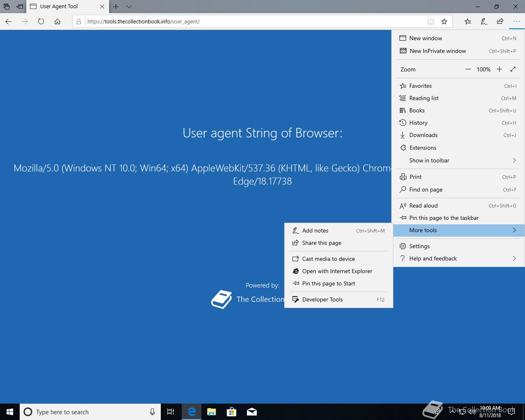Viewport: 525px width, 420px height.
Task: Show tab previews chevron
Action: 129,7
